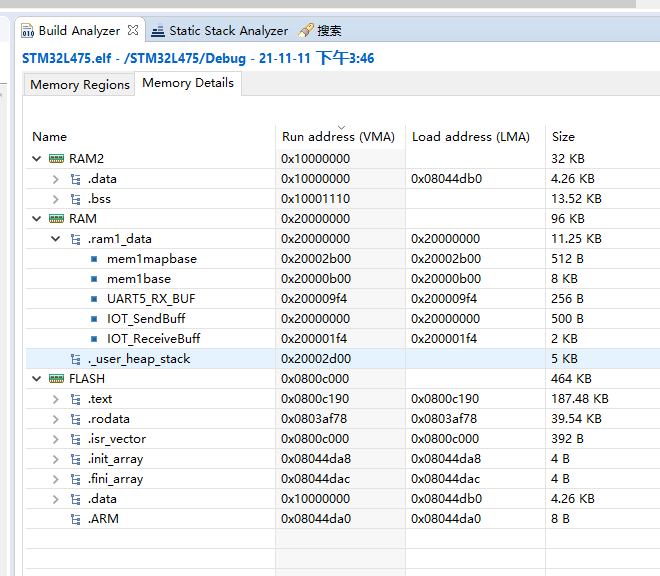
Task: Click the .isr_vector section icon
Action: (x=76, y=439)
